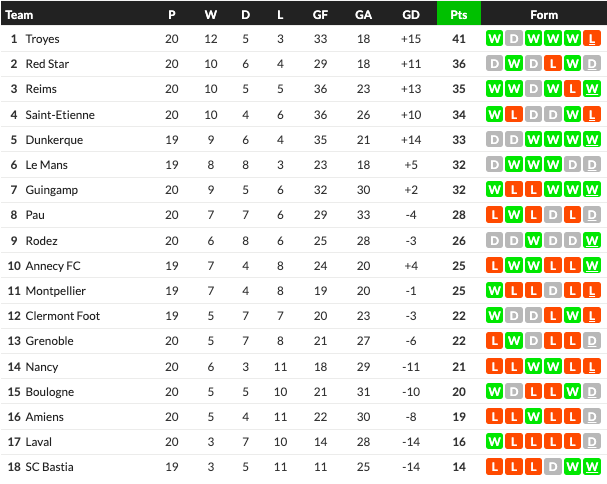607x484 pixels.
Task: Click the loss badge in Troyes' form
Action: [593, 39]
